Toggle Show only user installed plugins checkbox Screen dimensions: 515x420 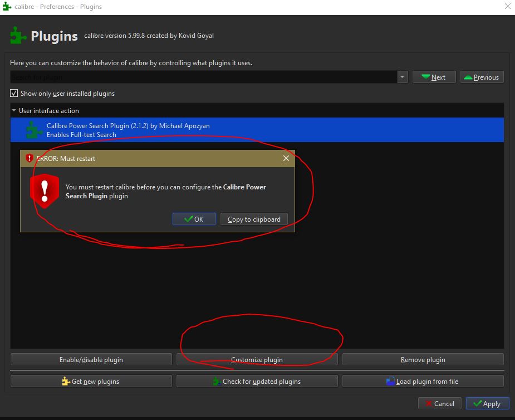click(x=14, y=94)
